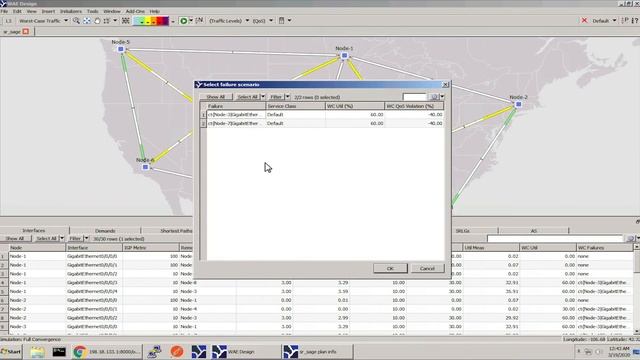Open the color legend dropdown arrow

point(173,21)
